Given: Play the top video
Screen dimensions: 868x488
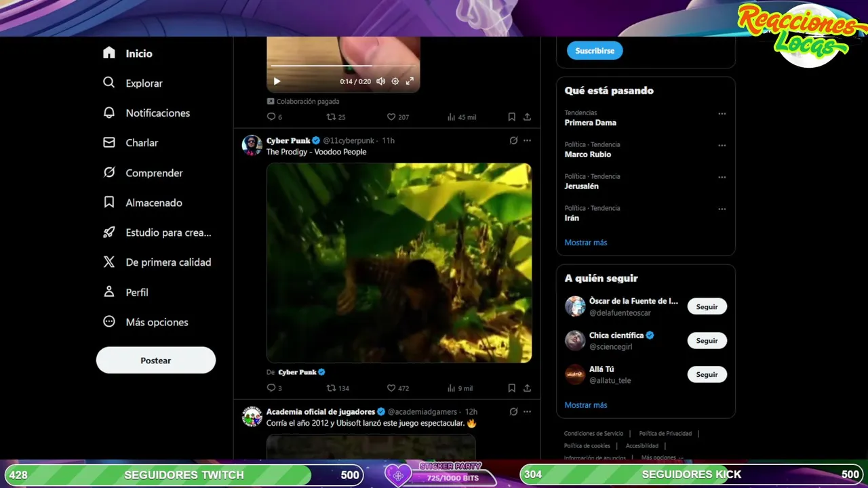Looking at the screenshot, I should (277, 81).
